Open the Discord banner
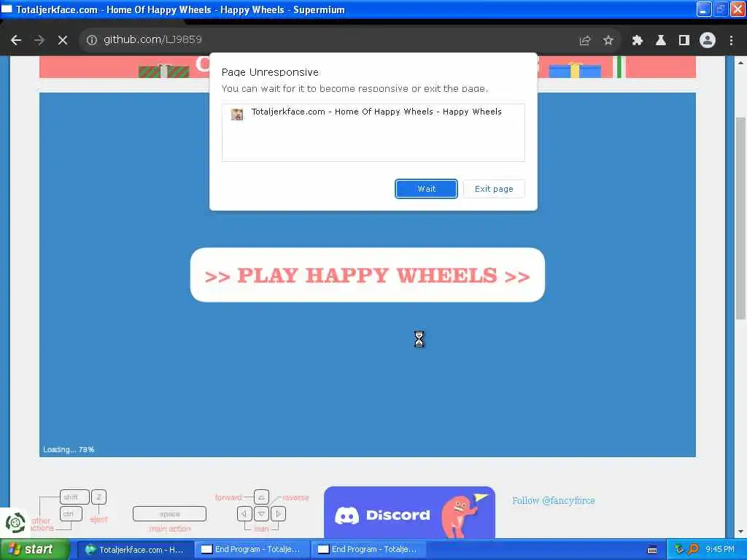The image size is (747, 560). (x=409, y=513)
